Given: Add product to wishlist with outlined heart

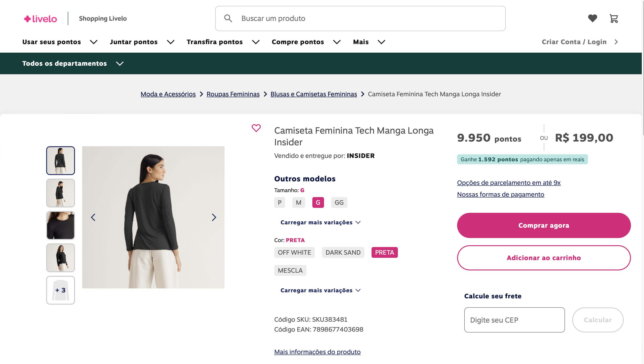Looking at the screenshot, I should pos(256,128).
